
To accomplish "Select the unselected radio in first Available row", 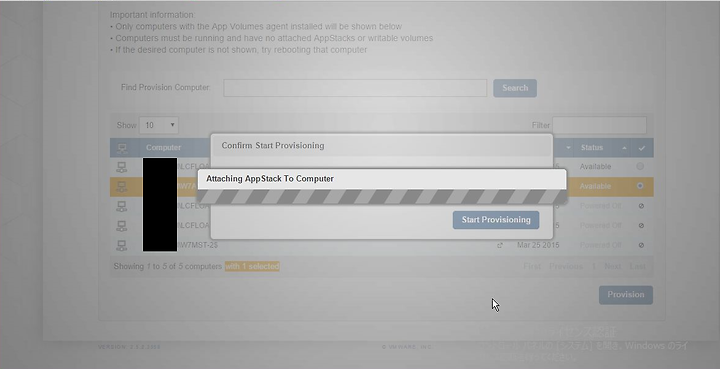I will (640, 167).
